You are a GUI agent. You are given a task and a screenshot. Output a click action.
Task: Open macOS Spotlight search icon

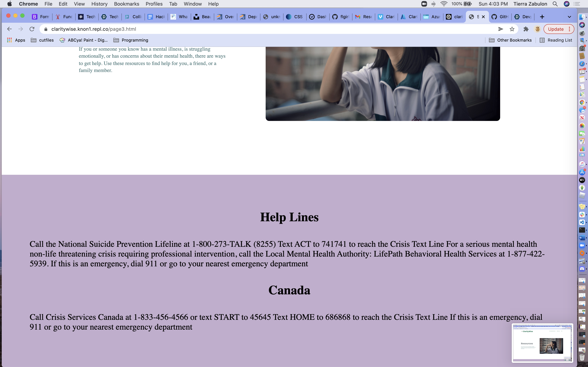pos(555,4)
